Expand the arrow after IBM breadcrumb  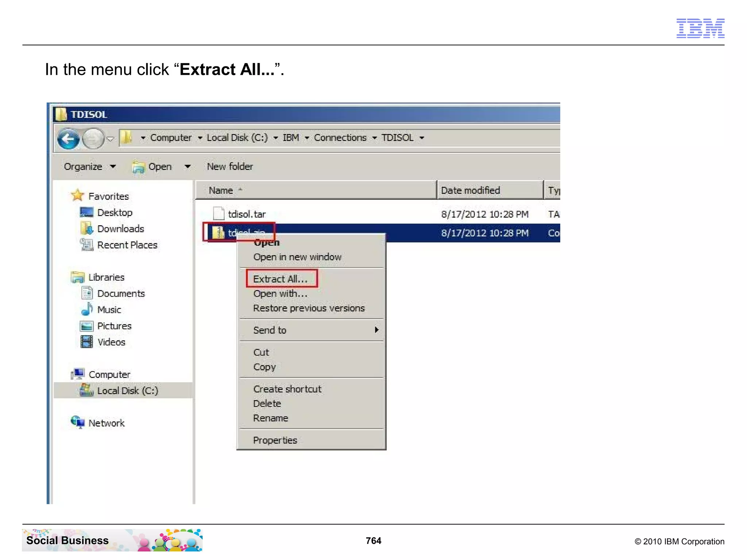click(x=307, y=138)
